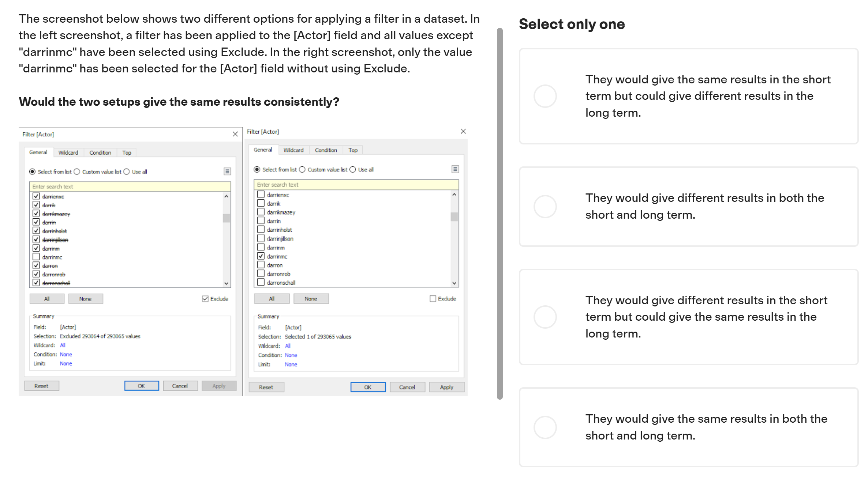
Task: Check darrinjillson in right dialog list
Action: tap(261, 238)
